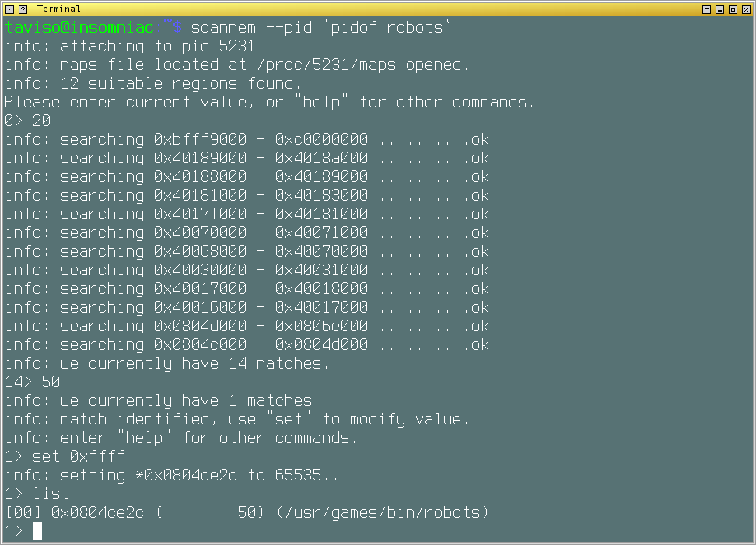Open the window menu button in title bar
756x545 pixels.
9,9
